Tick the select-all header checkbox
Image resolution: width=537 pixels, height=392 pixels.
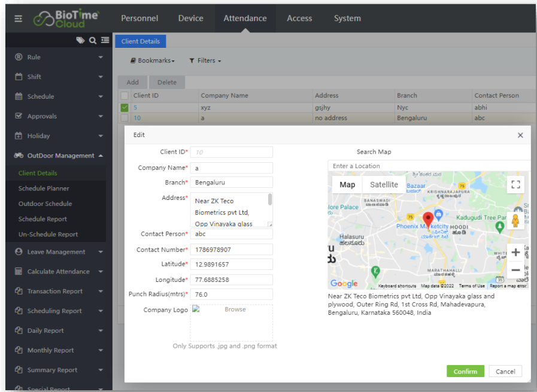point(125,95)
